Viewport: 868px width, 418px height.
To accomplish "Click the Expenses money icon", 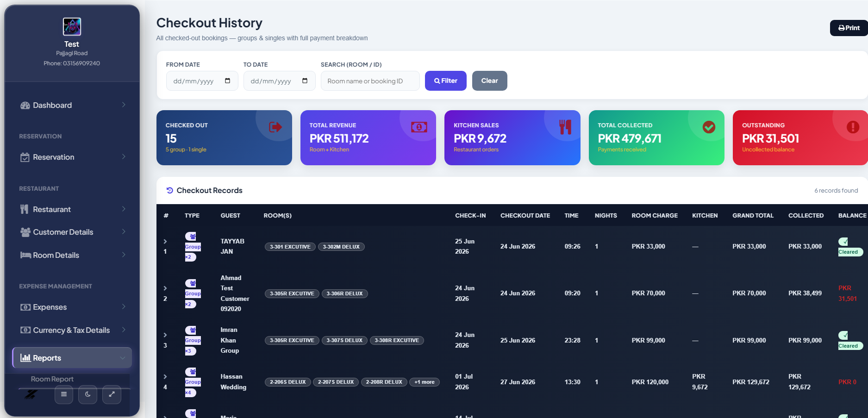I will [25, 307].
